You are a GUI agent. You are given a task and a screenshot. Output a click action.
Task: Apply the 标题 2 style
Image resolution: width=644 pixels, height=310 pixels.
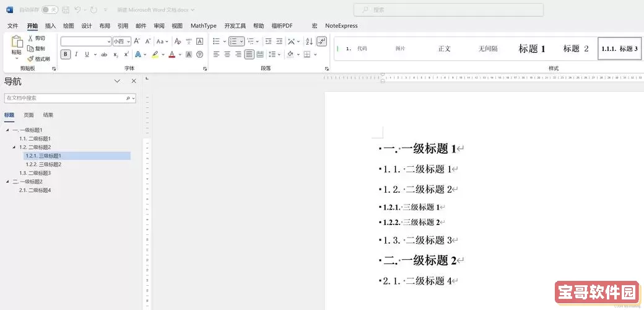click(576, 49)
